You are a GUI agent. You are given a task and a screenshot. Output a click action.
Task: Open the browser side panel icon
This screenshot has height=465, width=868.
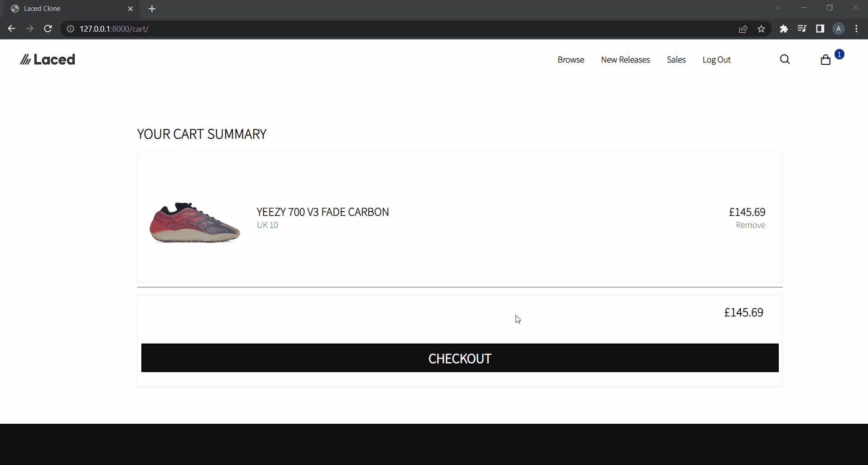point(820,29)
